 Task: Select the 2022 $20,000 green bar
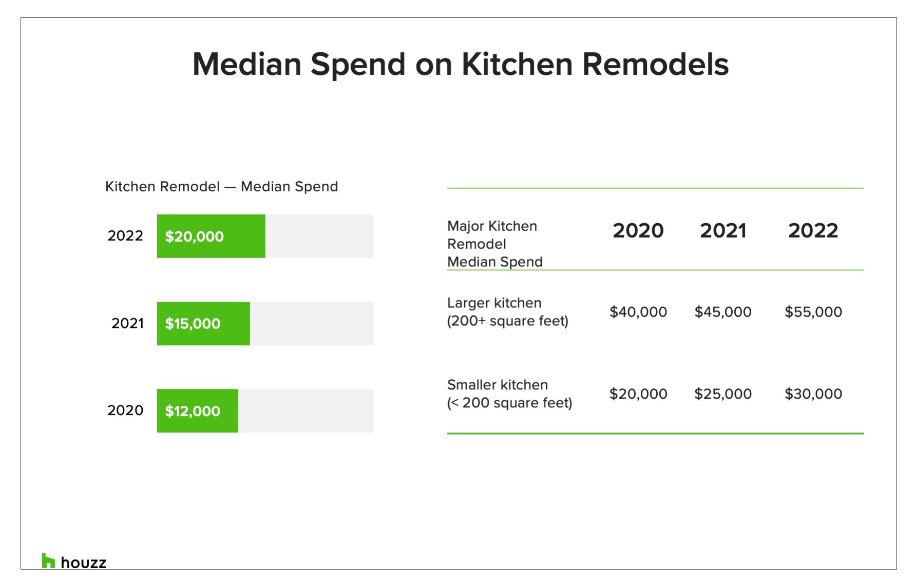click(211, 236)
